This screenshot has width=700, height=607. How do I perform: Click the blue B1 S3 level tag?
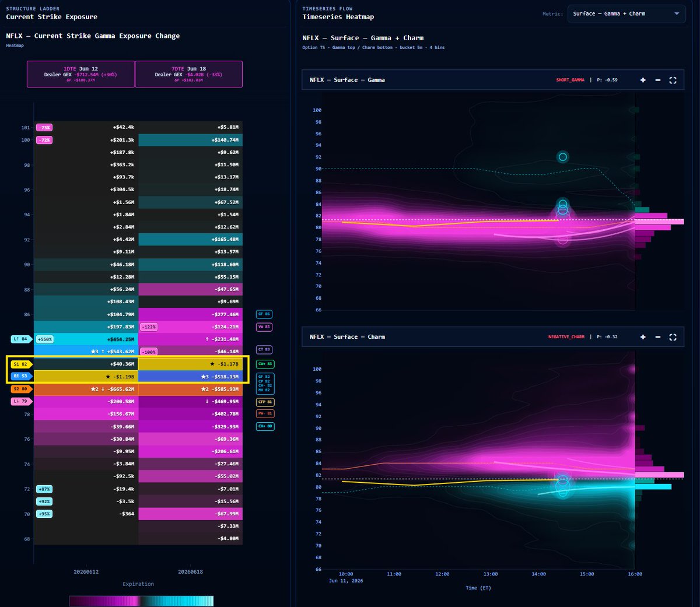pos(21,376)
